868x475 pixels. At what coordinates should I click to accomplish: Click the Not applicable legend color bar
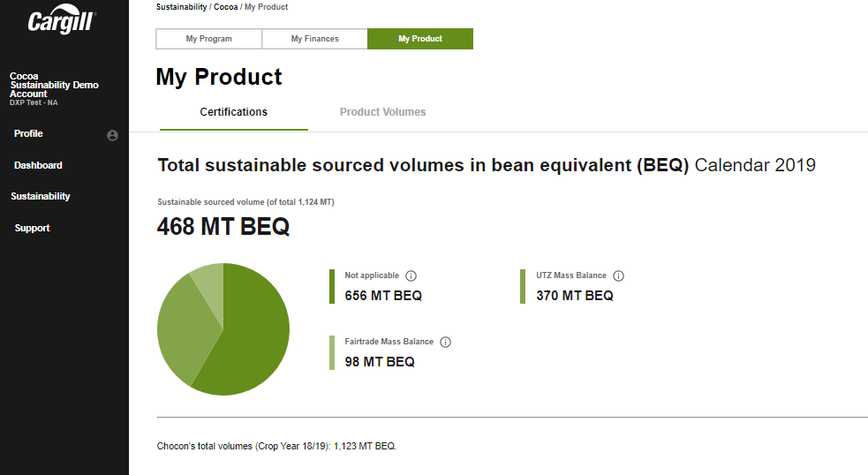pyautogui.click(x=332, y=286)
